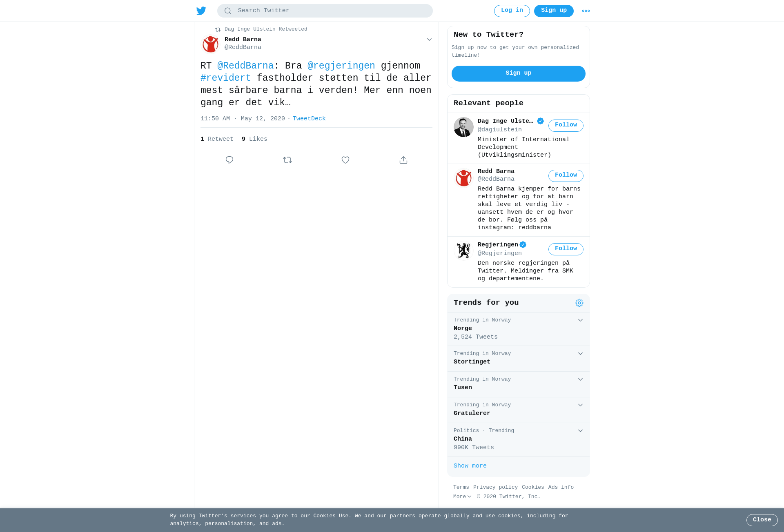Image resolution: width=784 pixels, height=532 pixels.
Task: Open the #revidert hashtag link
Action: pyautogui.click(x=225, y=78)
